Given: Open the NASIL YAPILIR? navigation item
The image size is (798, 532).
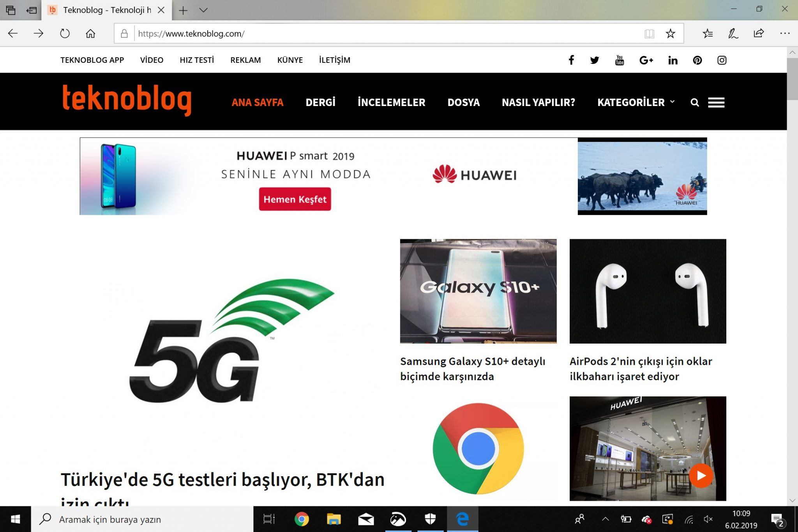Looking at the screenshot, I should [x=538, y=103].
